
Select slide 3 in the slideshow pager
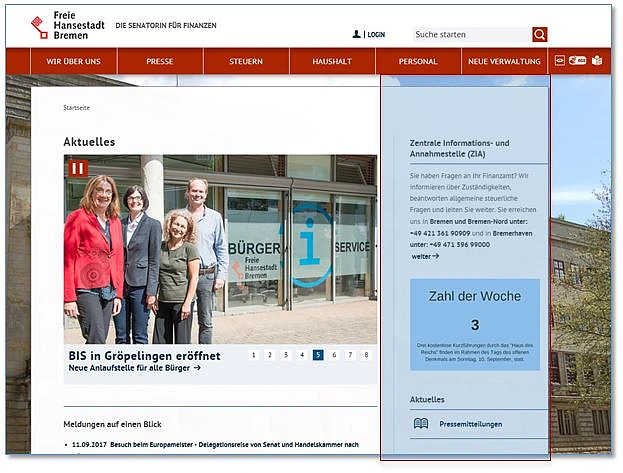pos(286,355)
